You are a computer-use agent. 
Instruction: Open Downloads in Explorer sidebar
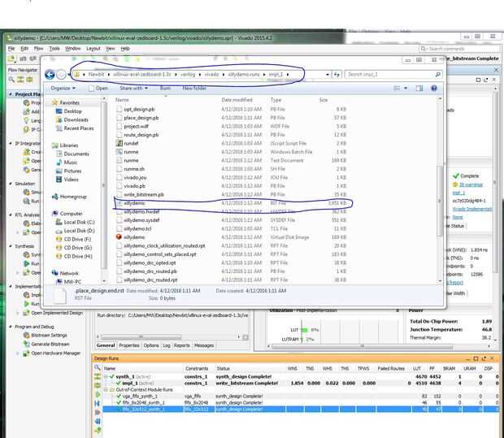point(76,120)
